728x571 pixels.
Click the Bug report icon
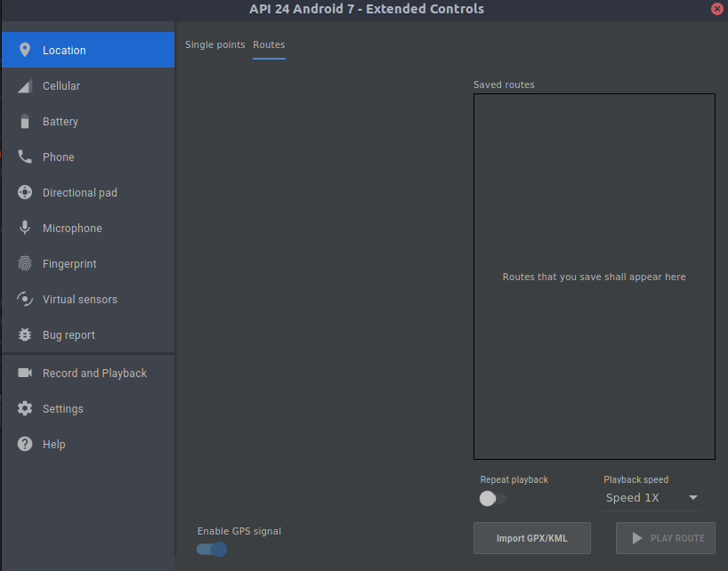coord(25,335)
